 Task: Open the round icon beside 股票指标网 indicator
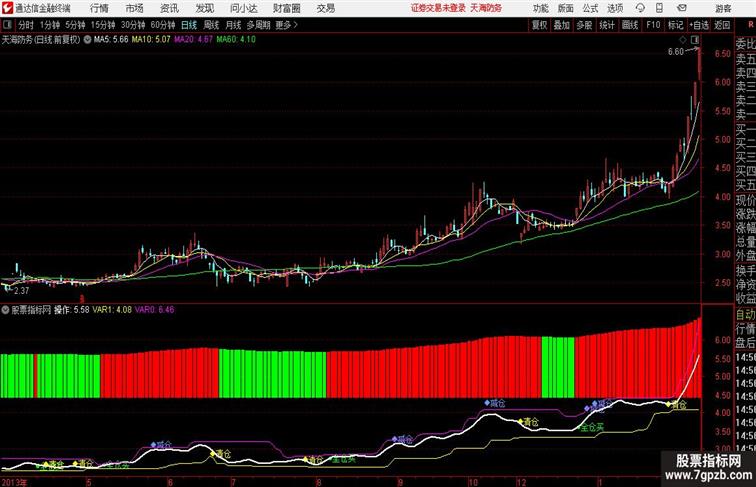5,310
